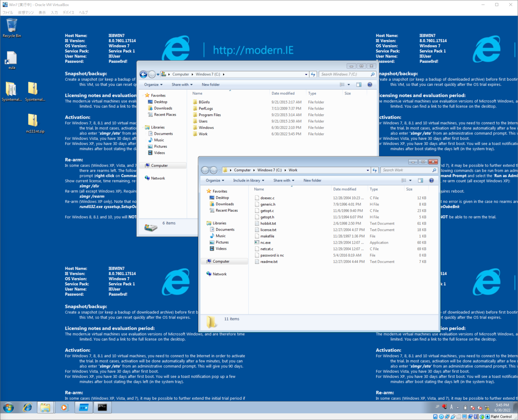
Task: Open the Windows Start menu
Action: (x=8, y=407)
